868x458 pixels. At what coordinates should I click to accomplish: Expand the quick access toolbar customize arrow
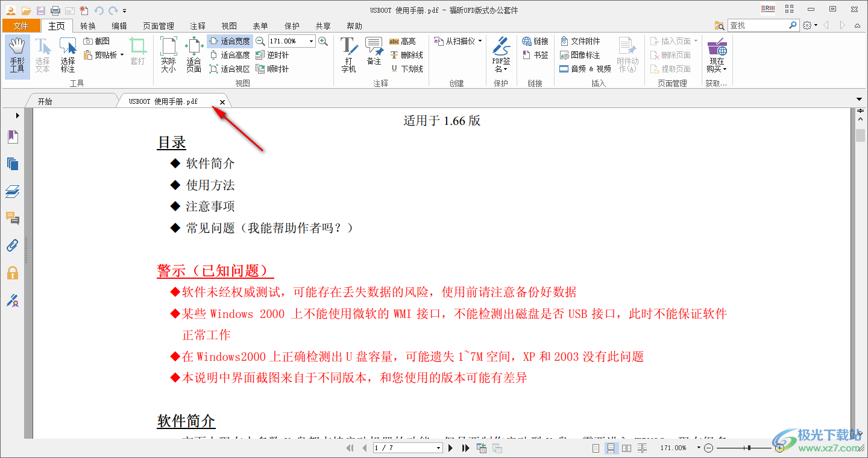[125, 11]
